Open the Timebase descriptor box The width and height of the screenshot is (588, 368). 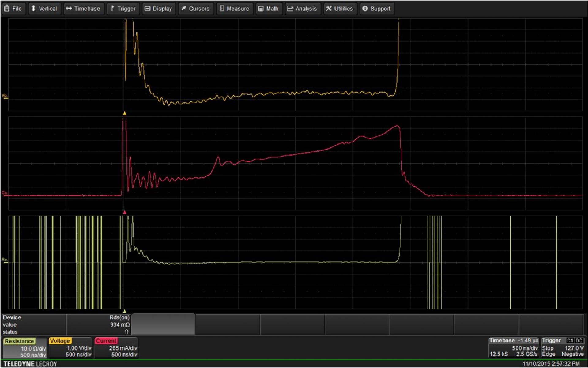click(513, 348)
